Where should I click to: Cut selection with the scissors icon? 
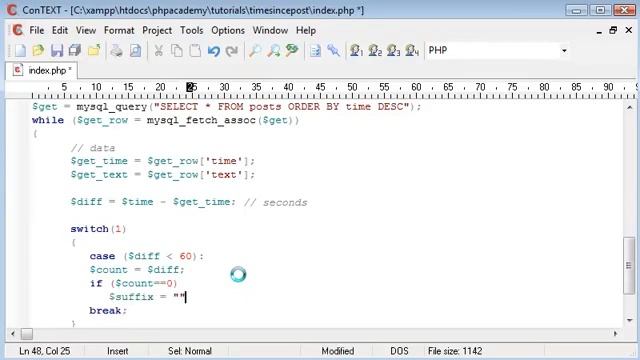coord(158,51)
